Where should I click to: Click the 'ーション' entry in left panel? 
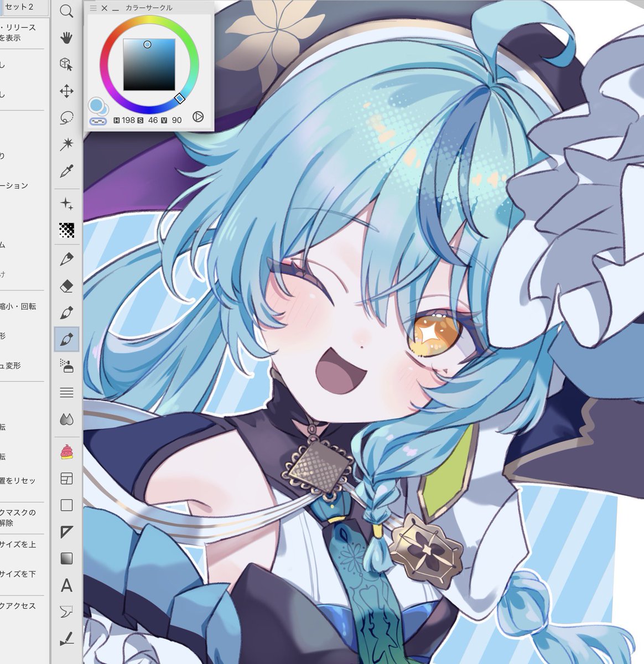click(x=14, y=185)
